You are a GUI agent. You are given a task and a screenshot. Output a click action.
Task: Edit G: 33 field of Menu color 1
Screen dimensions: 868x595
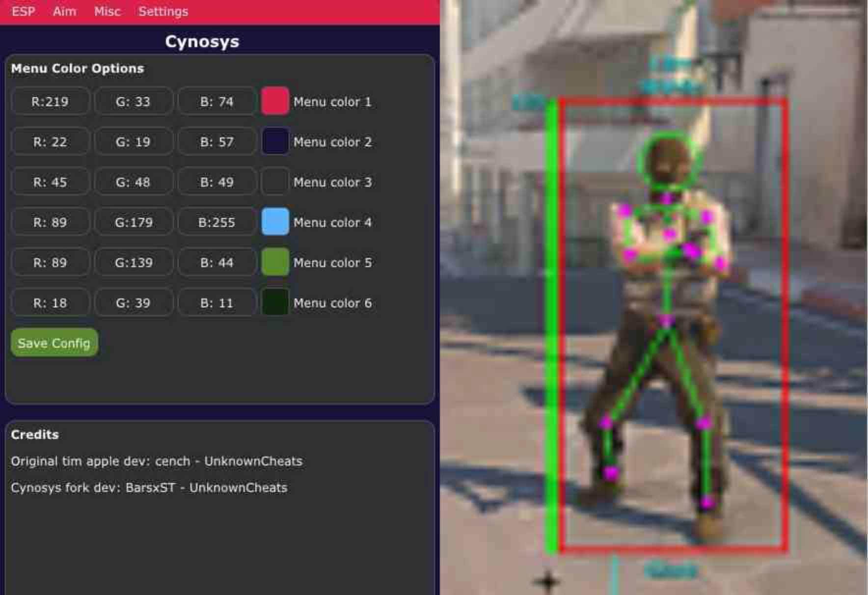click(133, 102)
